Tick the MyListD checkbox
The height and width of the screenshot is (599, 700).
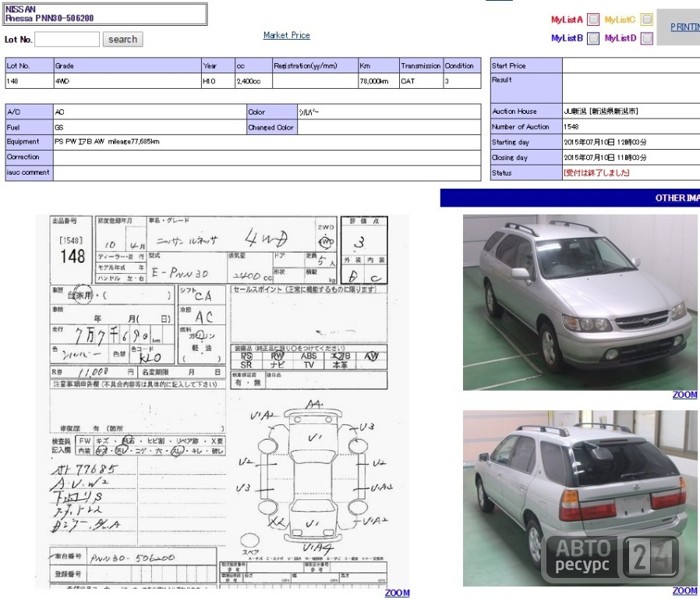pyautogui.click(x=646, y=38)
